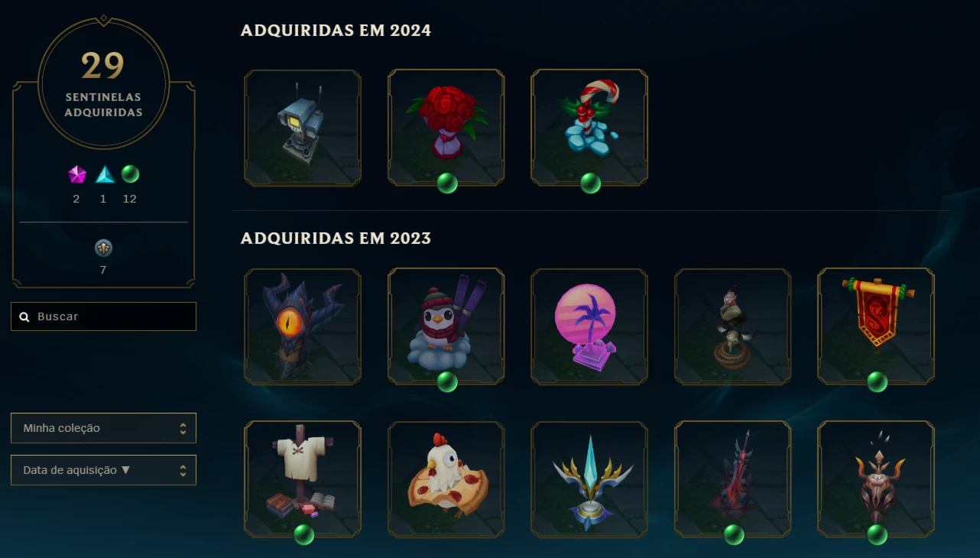Click the arrows on Minha coleção selector
Screen dimensions: 980x558
(183, 428)
